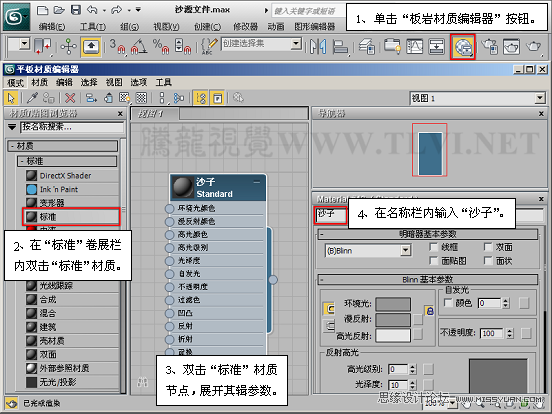Screen dimensions: 552x414
Task: Click the render teapot icon
Action: click(x=534, y=46)
